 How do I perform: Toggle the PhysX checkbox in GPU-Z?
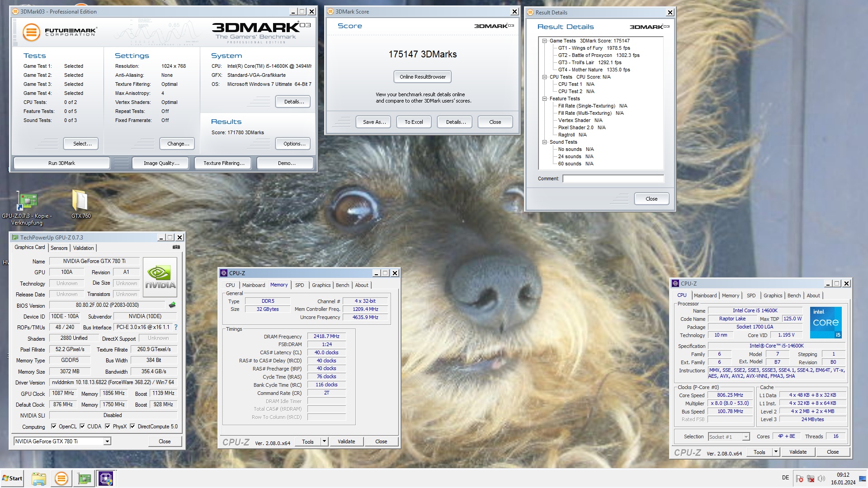pos(108,426)
